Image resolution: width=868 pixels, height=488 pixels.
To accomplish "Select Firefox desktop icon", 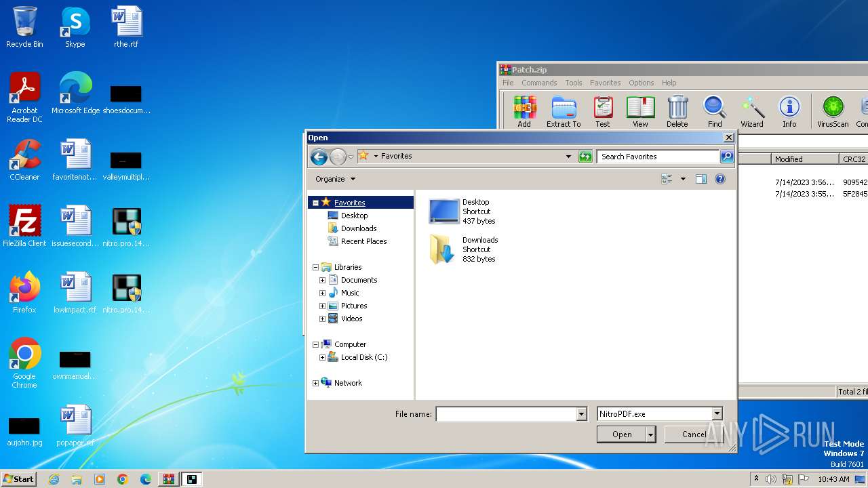I will point(24,293).
